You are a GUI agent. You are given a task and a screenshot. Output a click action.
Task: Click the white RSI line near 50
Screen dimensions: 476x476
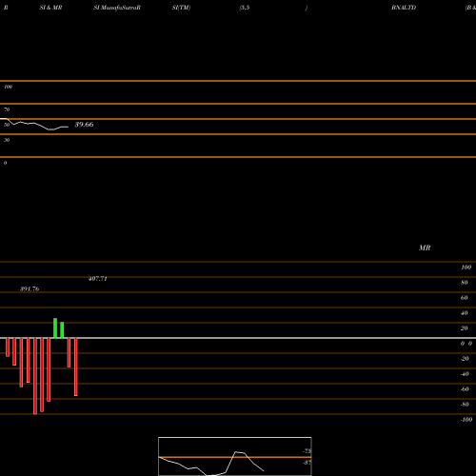(34, 124)
